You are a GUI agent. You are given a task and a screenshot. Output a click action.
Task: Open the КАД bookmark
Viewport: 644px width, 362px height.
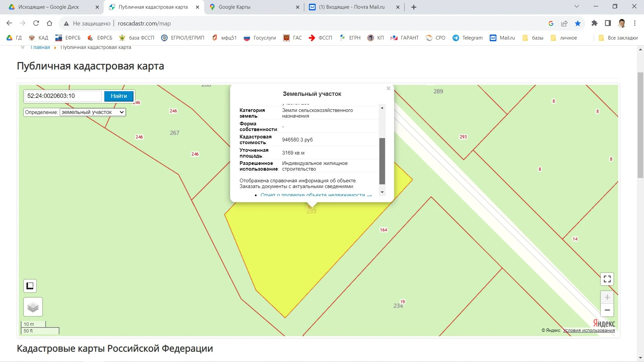38,38
